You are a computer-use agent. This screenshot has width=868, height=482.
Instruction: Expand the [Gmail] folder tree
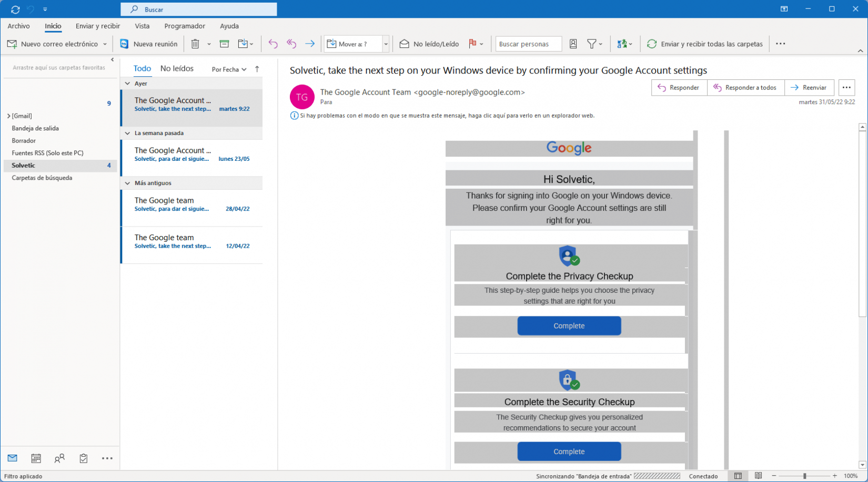[x=9, y=116]
